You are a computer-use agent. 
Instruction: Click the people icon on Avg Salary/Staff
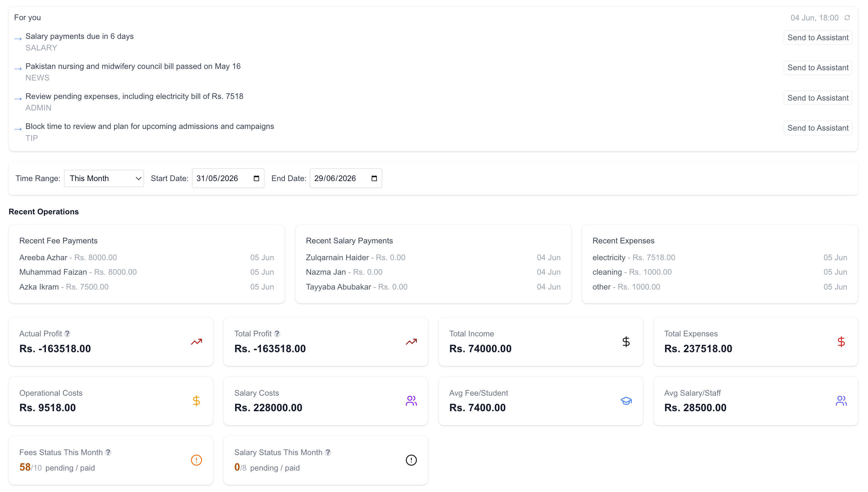click(x=841, y=401)
